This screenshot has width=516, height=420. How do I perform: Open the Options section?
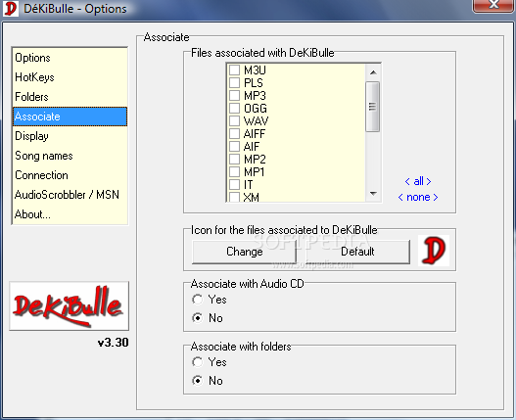pyautogui.click(x=70, y=58)
